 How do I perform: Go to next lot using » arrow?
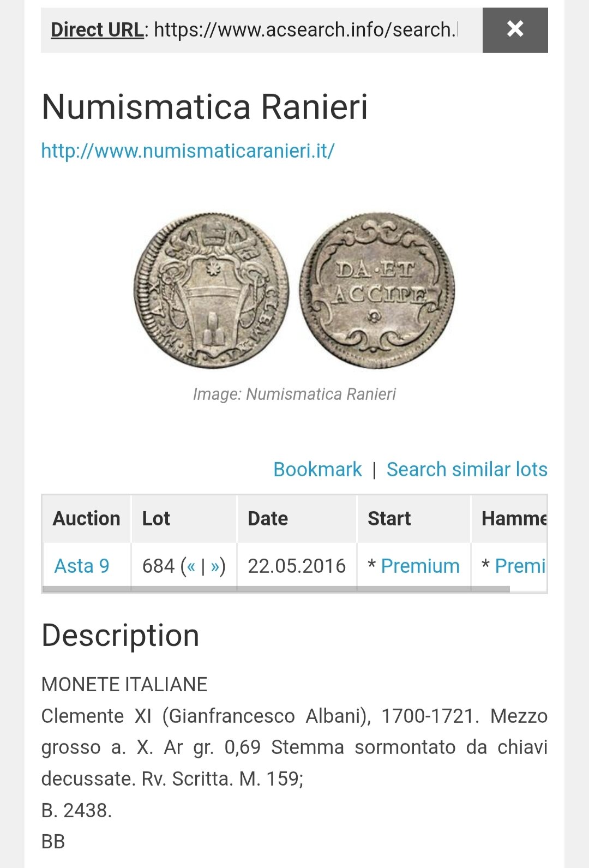(x=215, y=566)
